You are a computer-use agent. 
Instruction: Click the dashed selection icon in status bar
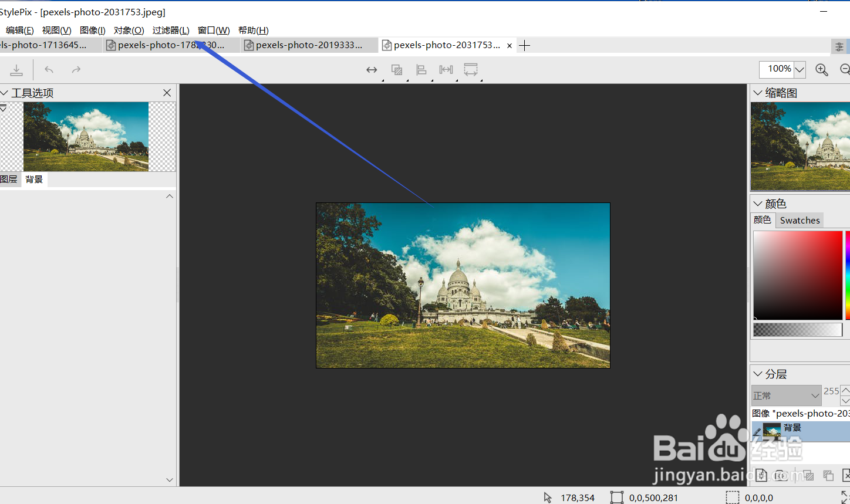[x=733, y=498]
